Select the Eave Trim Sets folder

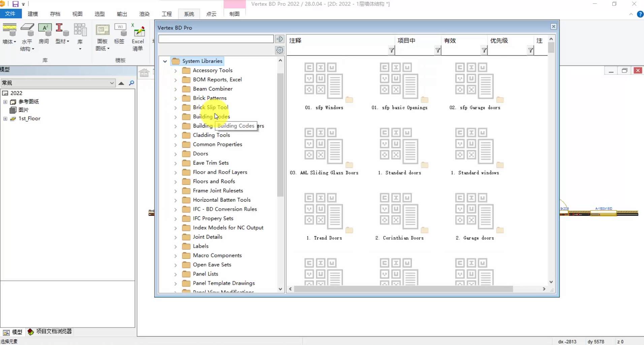pyautogui.click(x=211, y=163)
